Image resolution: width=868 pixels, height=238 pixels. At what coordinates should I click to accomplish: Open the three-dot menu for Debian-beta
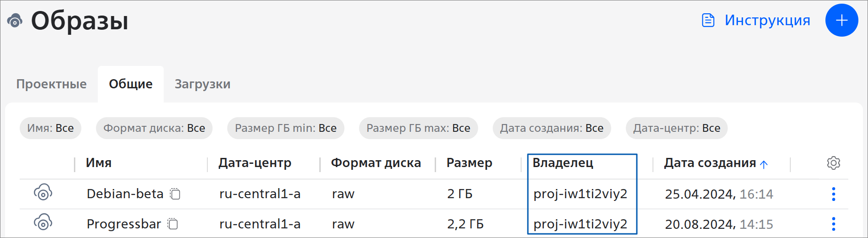coord(833,194)
